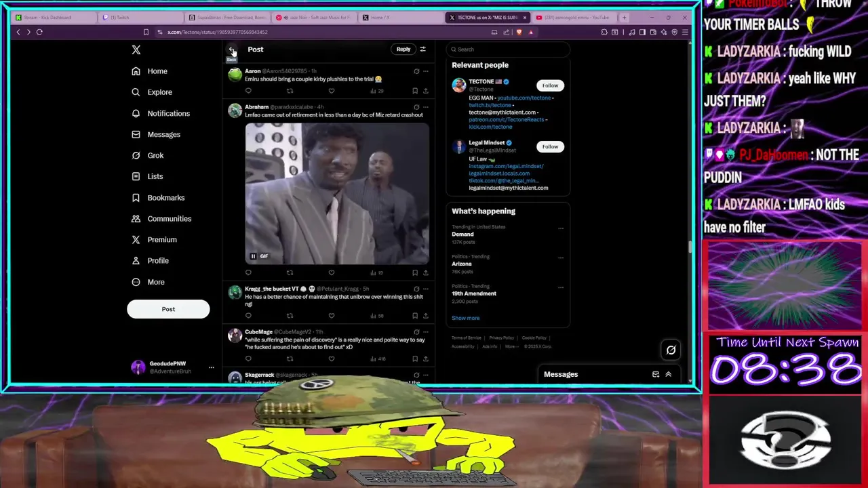Repost Aaron's Kirby plushies post
The height and width of the screenshot is (488, 868).
[290, 91]
